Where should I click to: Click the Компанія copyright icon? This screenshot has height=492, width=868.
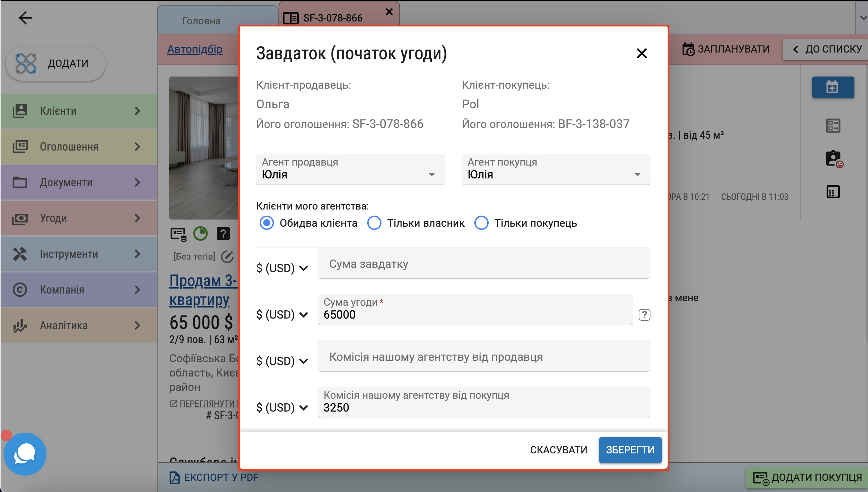[x=20, y=290]
